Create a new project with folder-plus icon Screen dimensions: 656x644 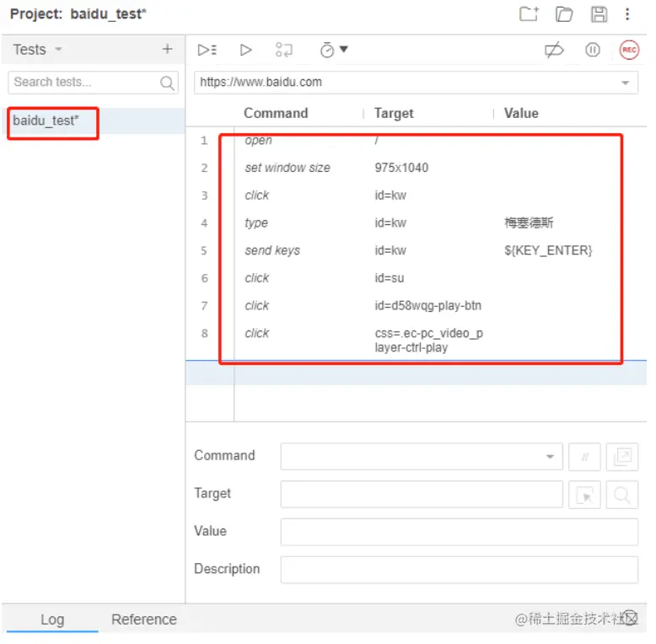click(x=529, y=13)
